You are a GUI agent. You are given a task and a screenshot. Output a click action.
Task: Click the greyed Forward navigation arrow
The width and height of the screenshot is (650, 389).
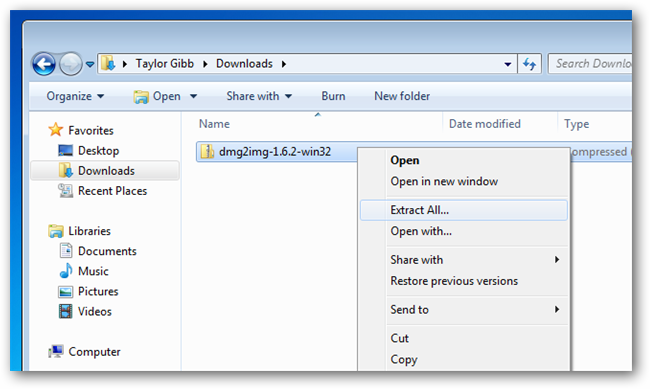click(x=70, y=64)
